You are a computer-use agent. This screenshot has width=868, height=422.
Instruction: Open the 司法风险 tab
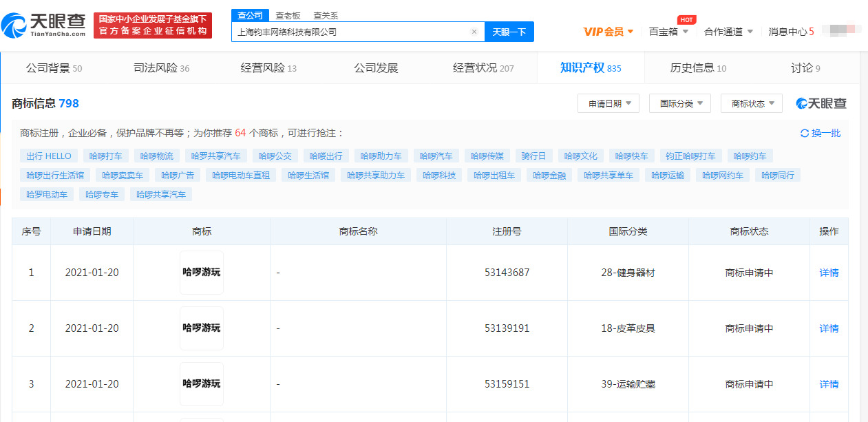click(161, 67)
